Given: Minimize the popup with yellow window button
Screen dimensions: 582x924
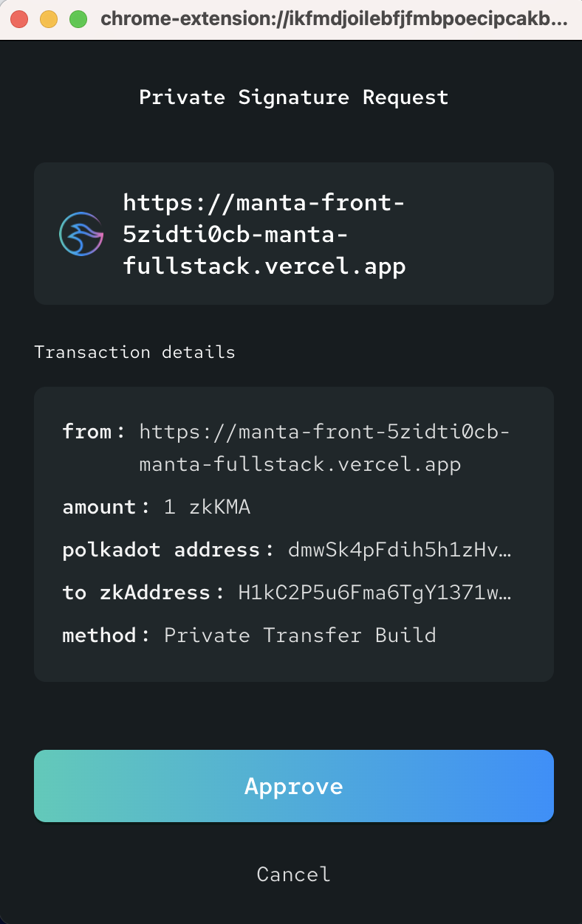Looking at the screenshot, I should 49,19.
